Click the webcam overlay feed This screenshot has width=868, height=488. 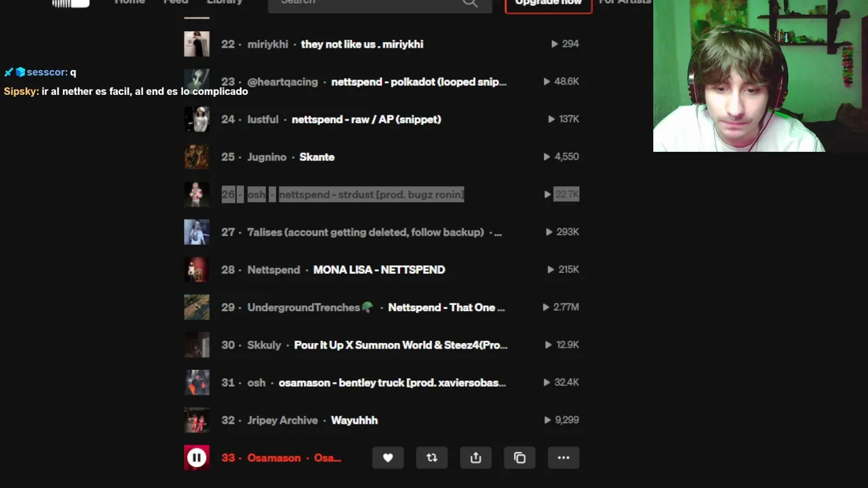760,75
